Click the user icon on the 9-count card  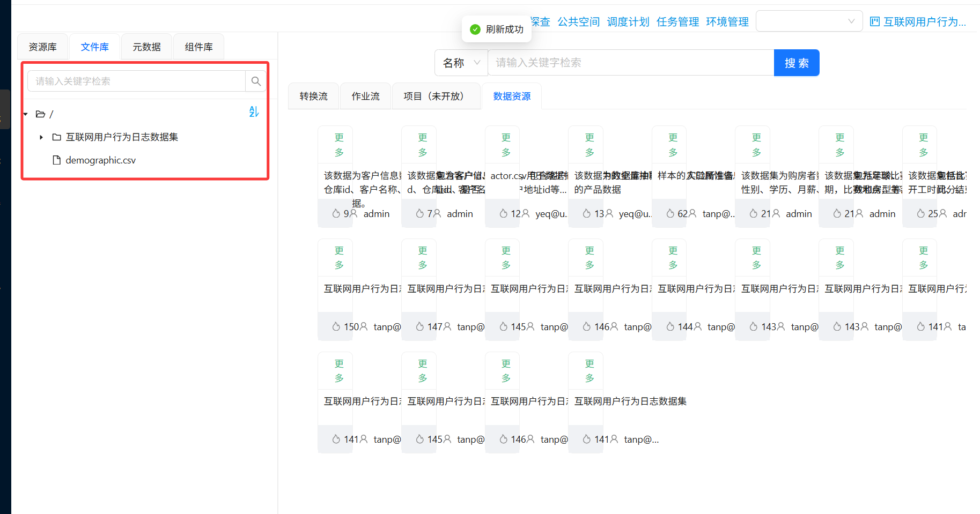pos(353,213)
